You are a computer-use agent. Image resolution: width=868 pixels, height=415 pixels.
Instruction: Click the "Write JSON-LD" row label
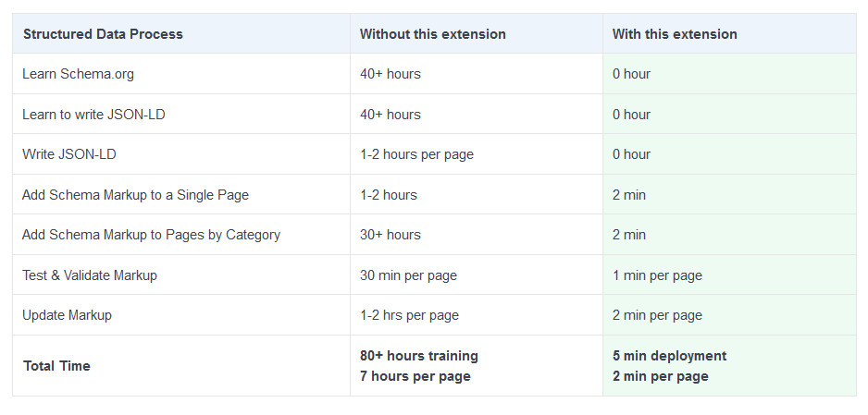coord(69,154)
